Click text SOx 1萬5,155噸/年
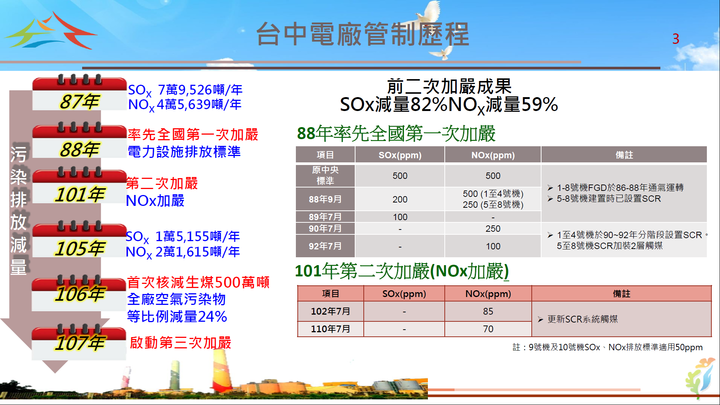 183,237
